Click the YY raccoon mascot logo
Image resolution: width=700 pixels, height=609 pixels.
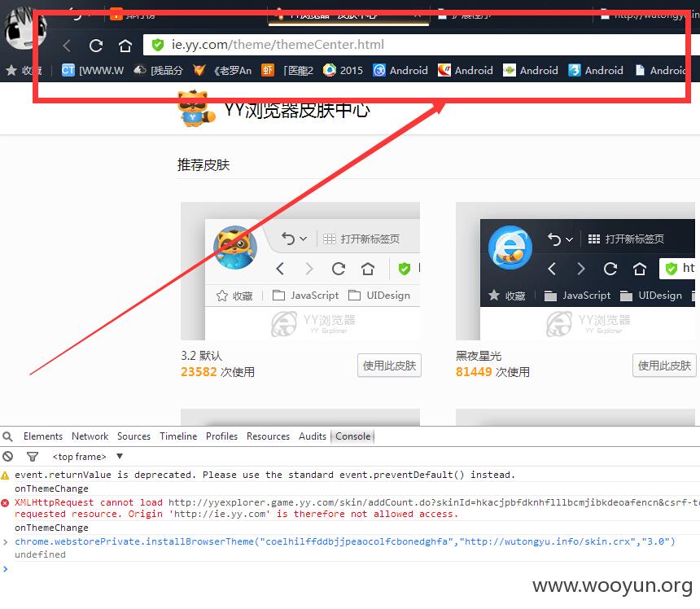195,108
